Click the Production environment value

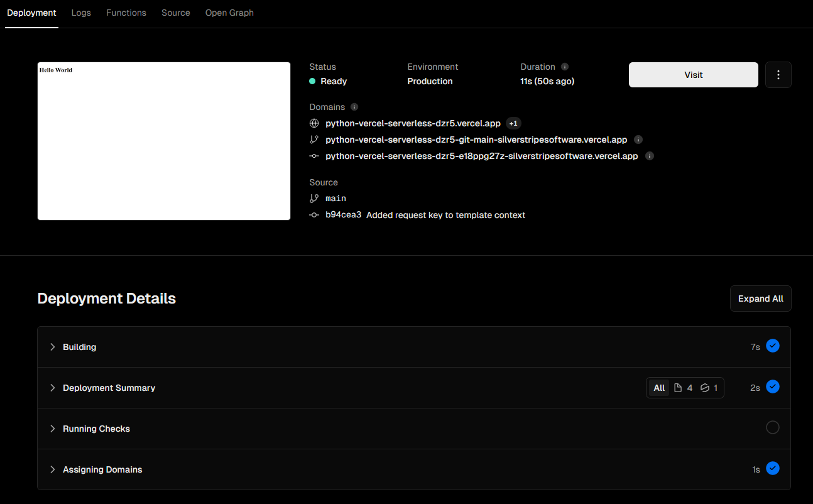[x=430, y=81]
